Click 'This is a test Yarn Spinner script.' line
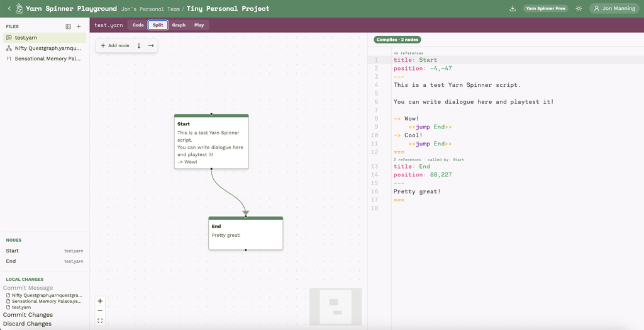 click(x=457, y=85)
